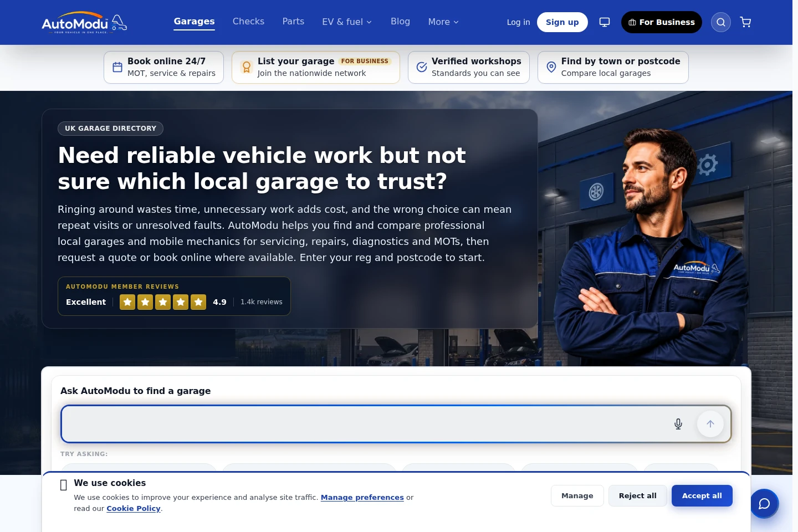The width and height of the screenshot is (798, 532).
Task: Click the UK GARAGE DIRECTORY badge
Action: [111, 128]
